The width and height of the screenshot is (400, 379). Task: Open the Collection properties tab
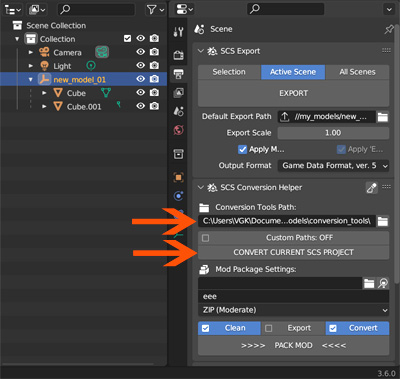point(178,154)
